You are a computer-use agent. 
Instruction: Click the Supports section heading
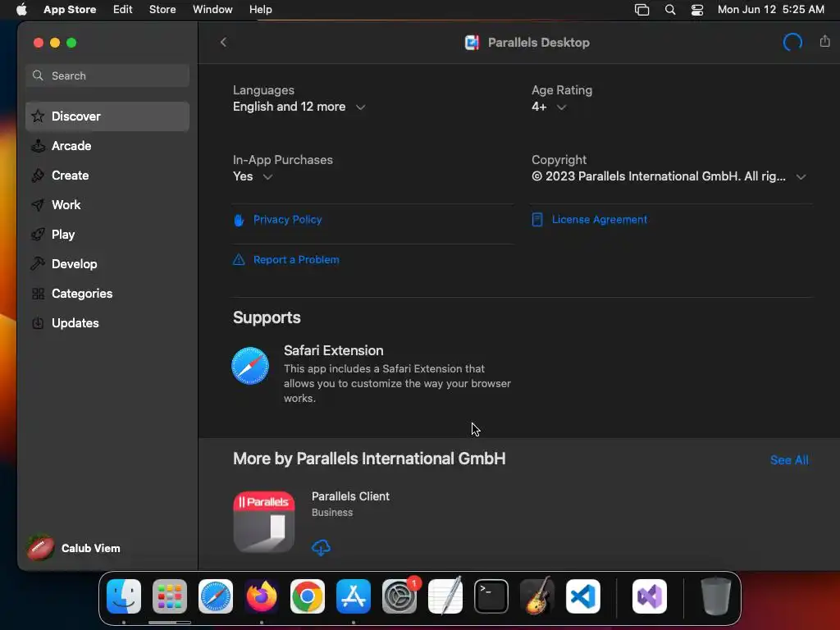[x=267, y=317]
